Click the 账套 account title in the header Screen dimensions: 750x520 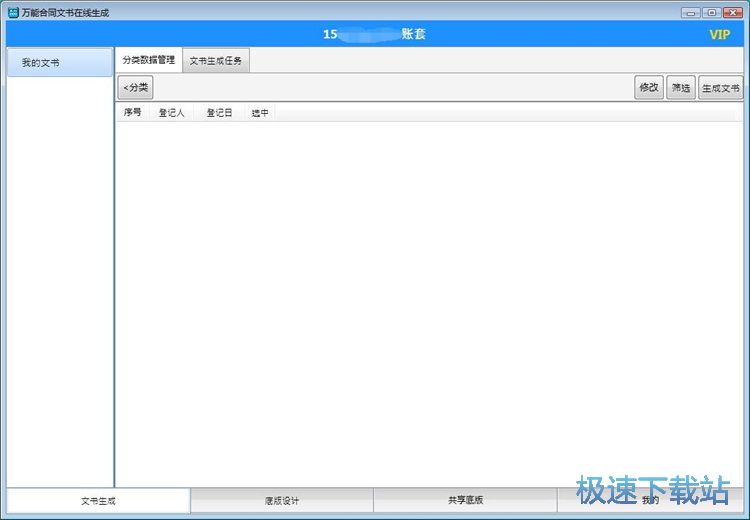pos(374,34)
